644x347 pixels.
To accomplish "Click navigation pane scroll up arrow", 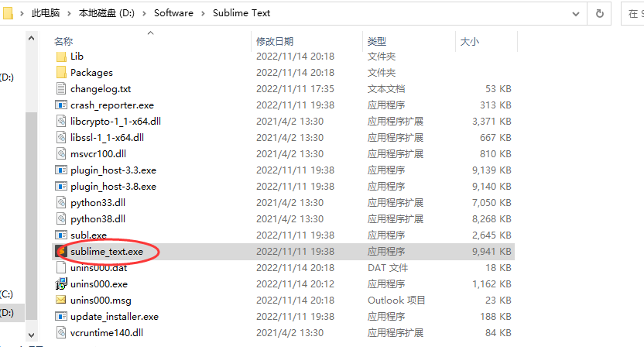I will coord(31,39).
